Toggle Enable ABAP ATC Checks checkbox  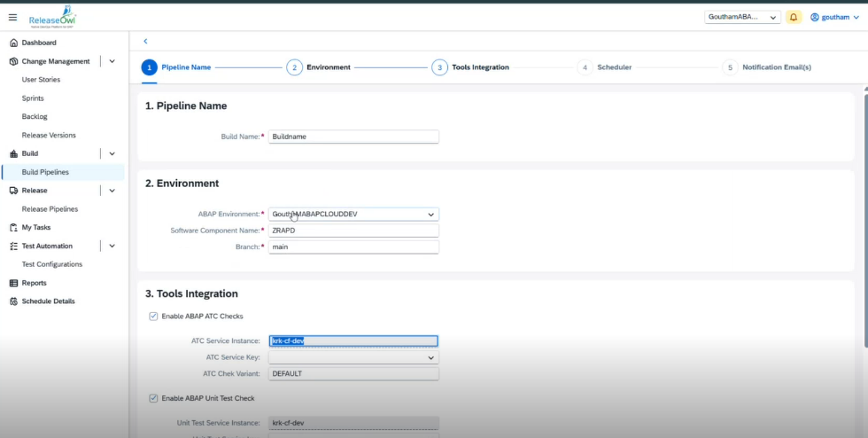pyautogui.click(x=154, y=316)
